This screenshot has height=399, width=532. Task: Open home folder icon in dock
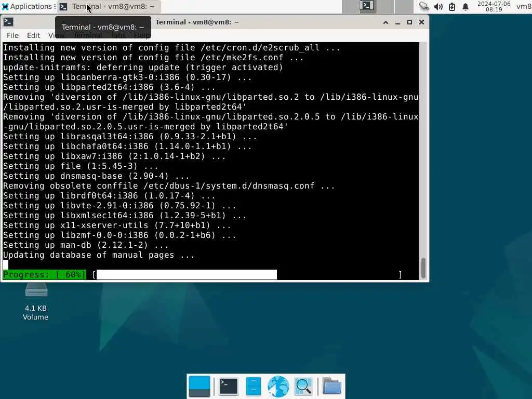point(332,387)
